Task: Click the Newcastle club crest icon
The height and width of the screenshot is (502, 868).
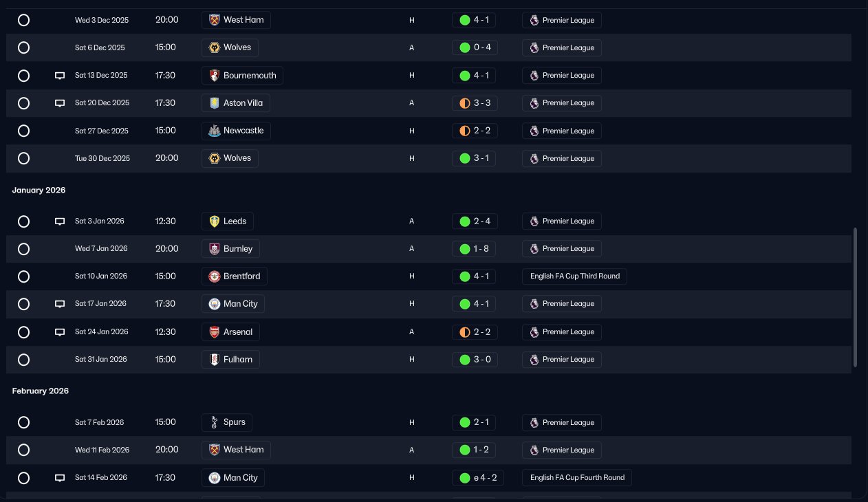Action: (x=214, y=131)
